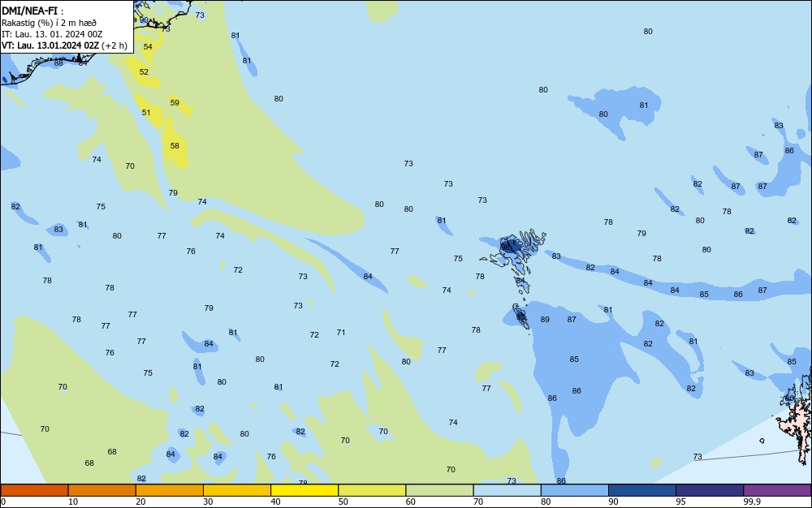This screenshot has width=812, height=508.
Task: Click the humidity value '51' on the map
Action: pos(146,112)
